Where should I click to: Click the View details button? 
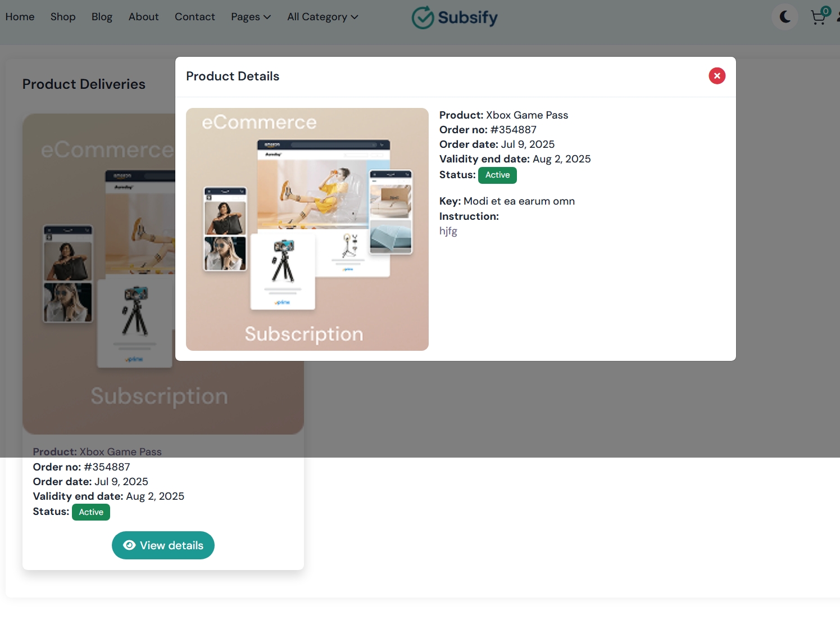(163, 545)
